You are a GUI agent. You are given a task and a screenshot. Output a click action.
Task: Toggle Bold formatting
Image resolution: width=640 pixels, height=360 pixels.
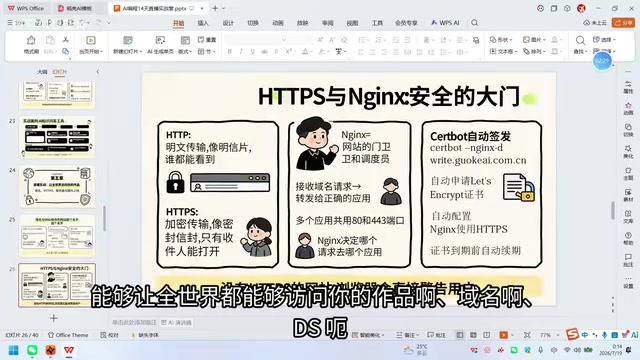coord(229,52)
